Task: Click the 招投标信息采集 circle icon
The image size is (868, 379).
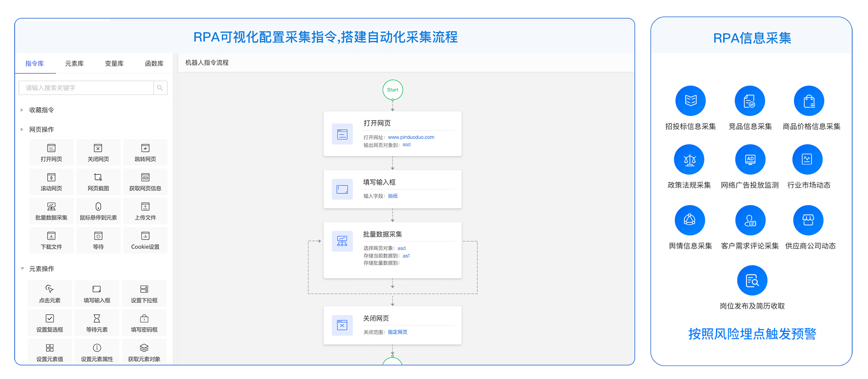Action: tap(690, 101)
